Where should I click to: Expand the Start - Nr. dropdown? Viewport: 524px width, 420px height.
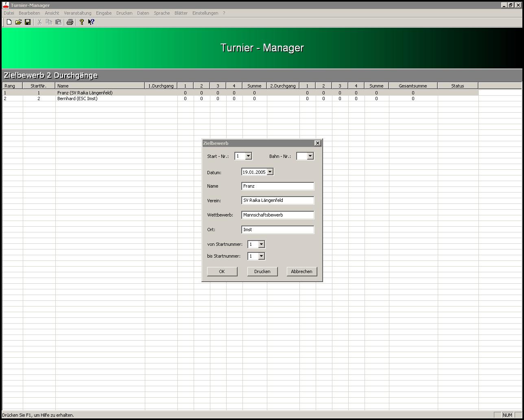pos(248,156)
